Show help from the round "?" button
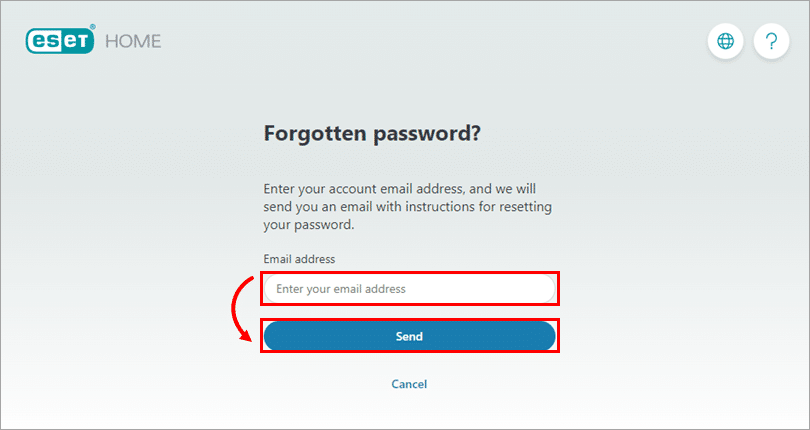The image size is (810, 430). (x=771, y=41)
